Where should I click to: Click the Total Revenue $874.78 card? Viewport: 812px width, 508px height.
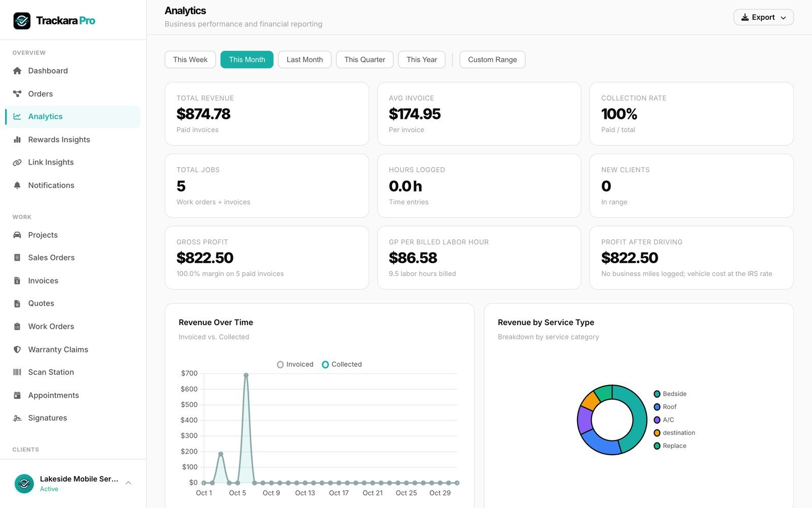267,114
